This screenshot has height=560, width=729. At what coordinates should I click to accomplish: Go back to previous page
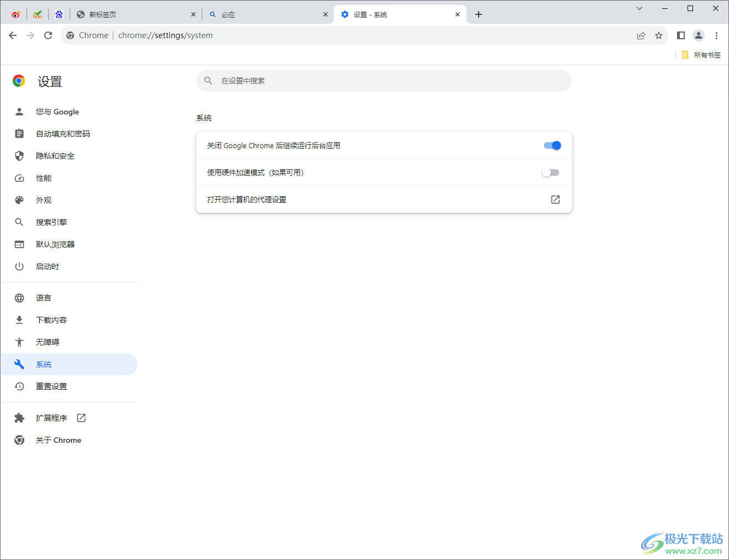[13, 35]
